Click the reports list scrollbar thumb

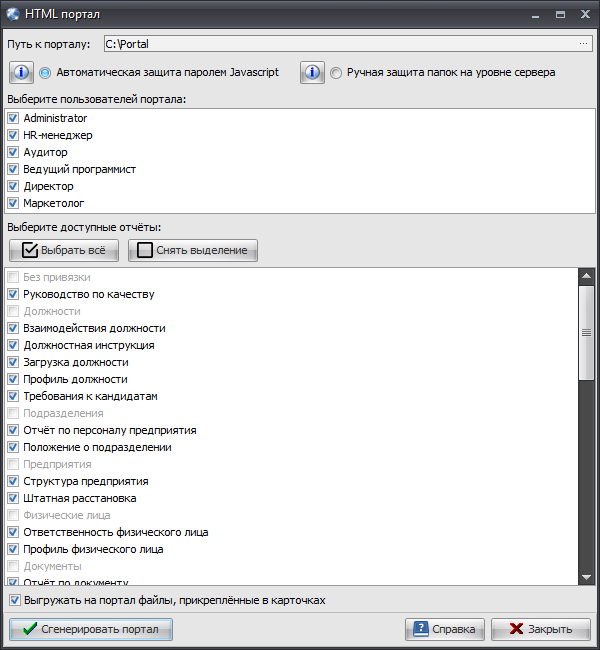pos(586,332)
